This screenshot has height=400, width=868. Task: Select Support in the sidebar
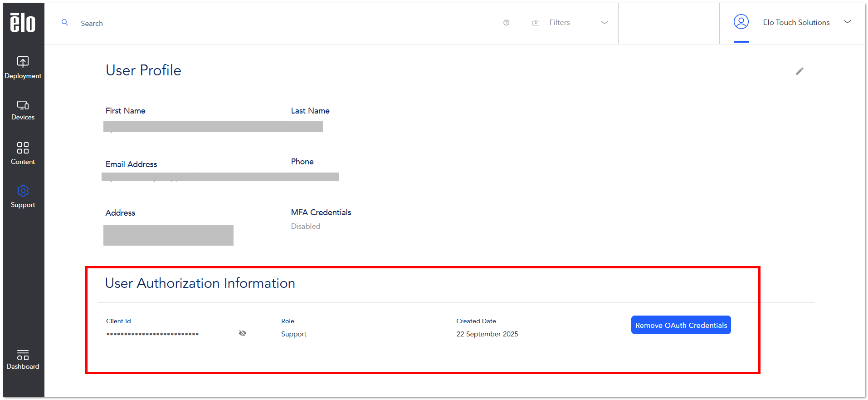click(x=23, y=197)
